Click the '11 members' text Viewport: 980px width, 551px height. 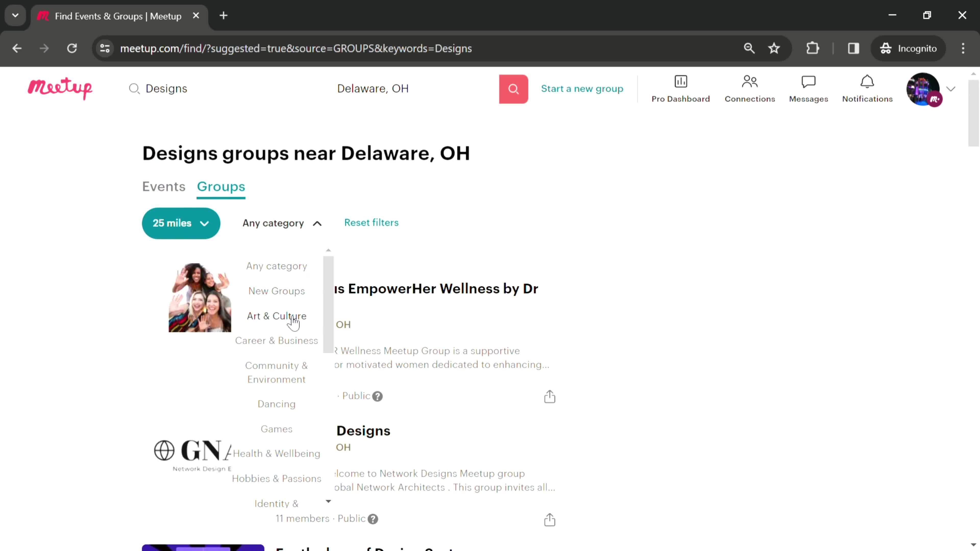tap(302, 519)
